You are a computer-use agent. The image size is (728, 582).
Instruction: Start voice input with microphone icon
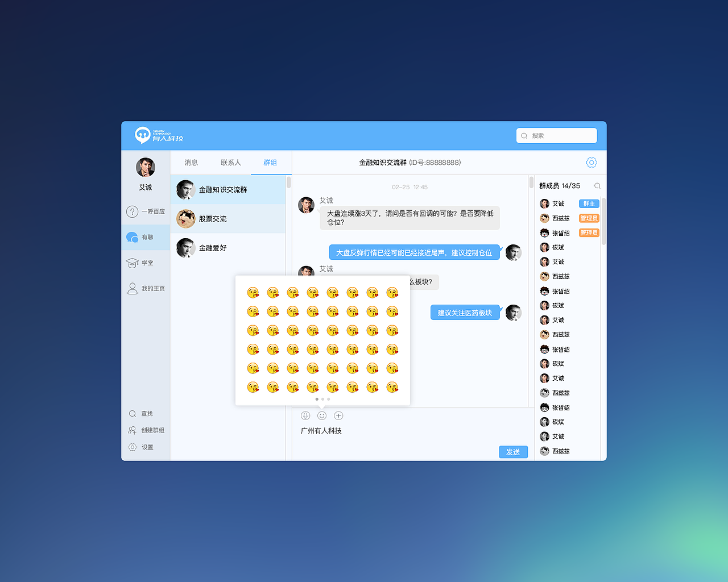point(305,415)
